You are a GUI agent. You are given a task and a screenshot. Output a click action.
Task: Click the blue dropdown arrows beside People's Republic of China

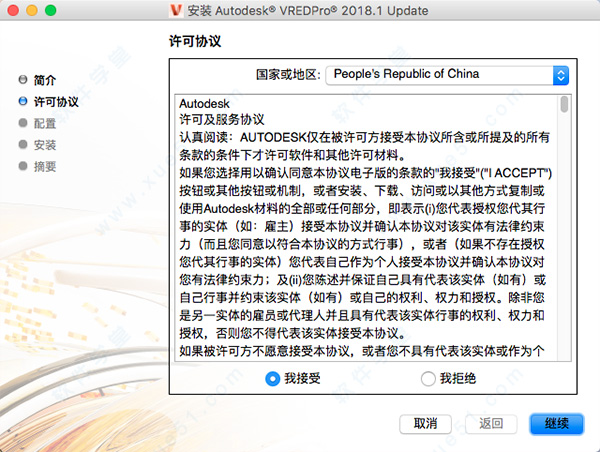pyautogui.click(x=561, y=75)
